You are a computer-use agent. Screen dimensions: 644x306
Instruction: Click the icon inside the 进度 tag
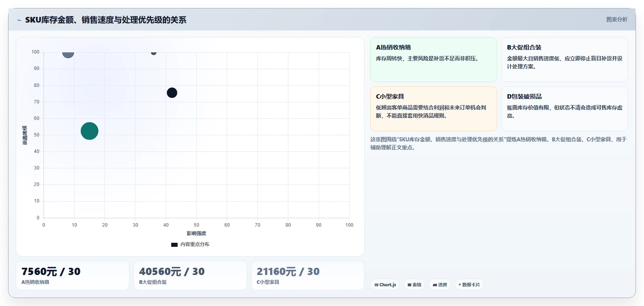(435, 285)
